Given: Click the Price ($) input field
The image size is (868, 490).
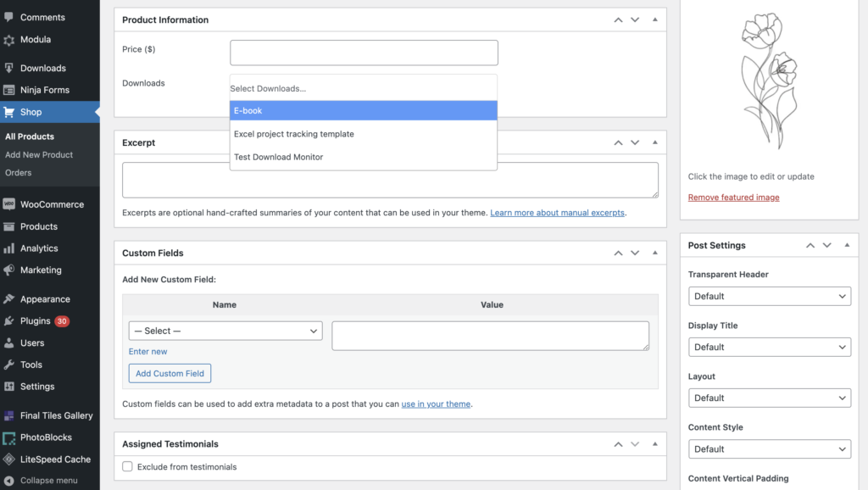Looking at the screenshot, I should click(x=364, y=53).
